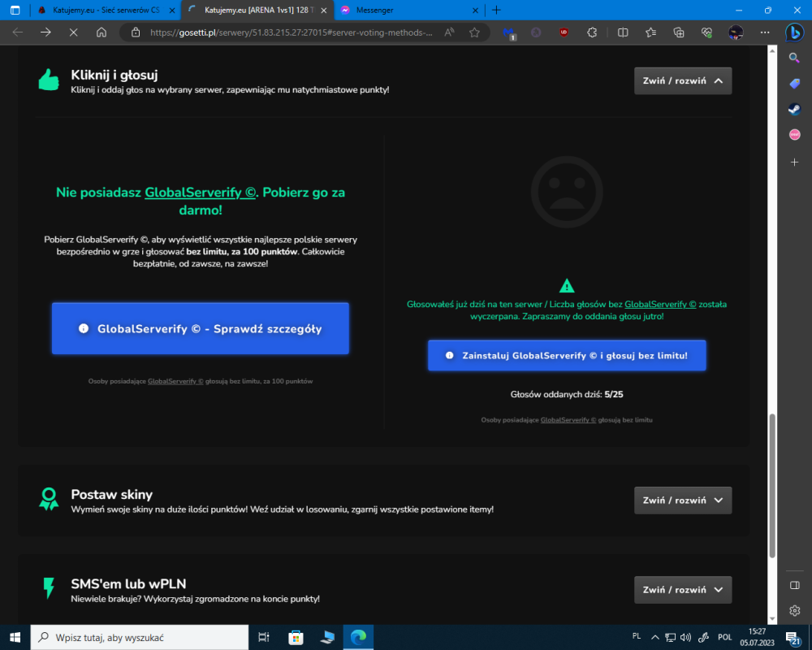Open GlobalServerify link in green heading

click(200, 193)
